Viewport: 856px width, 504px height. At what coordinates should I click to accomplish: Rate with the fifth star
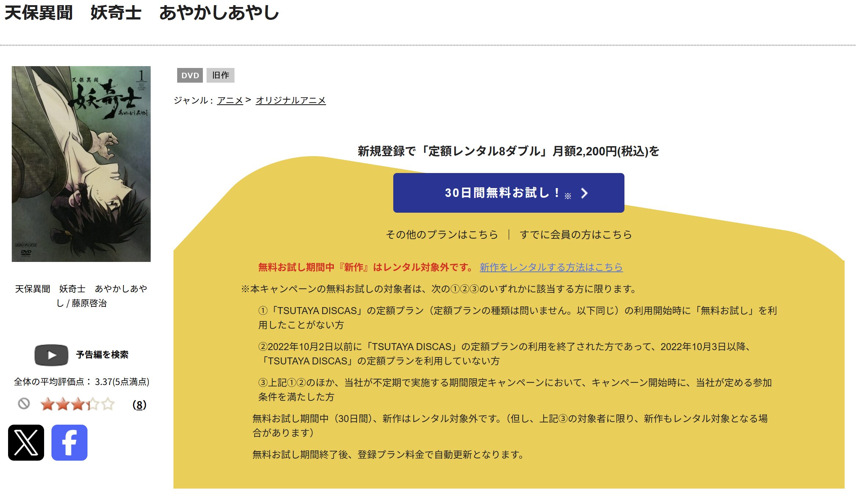[108, 404]
